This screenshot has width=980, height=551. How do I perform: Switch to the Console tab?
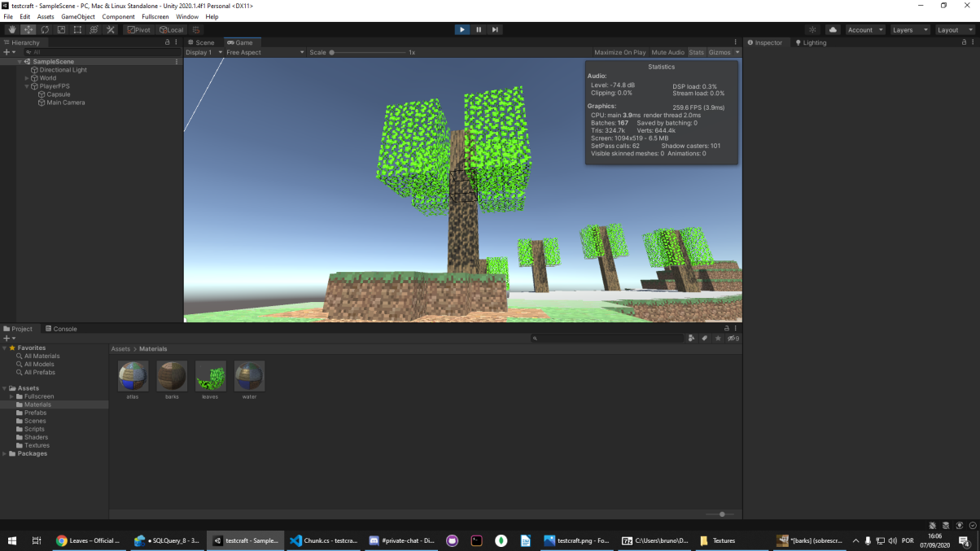61,329
